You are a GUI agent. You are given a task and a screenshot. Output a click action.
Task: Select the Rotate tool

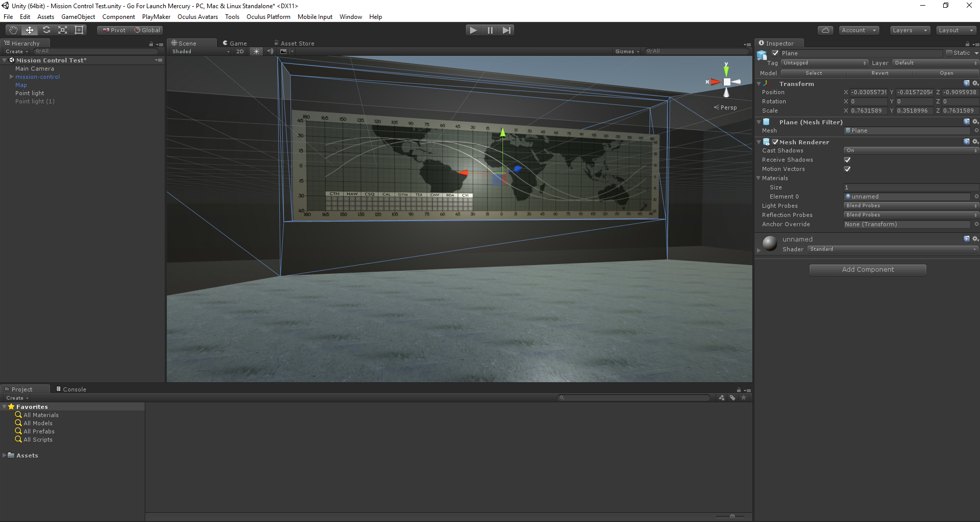[46, 30]
